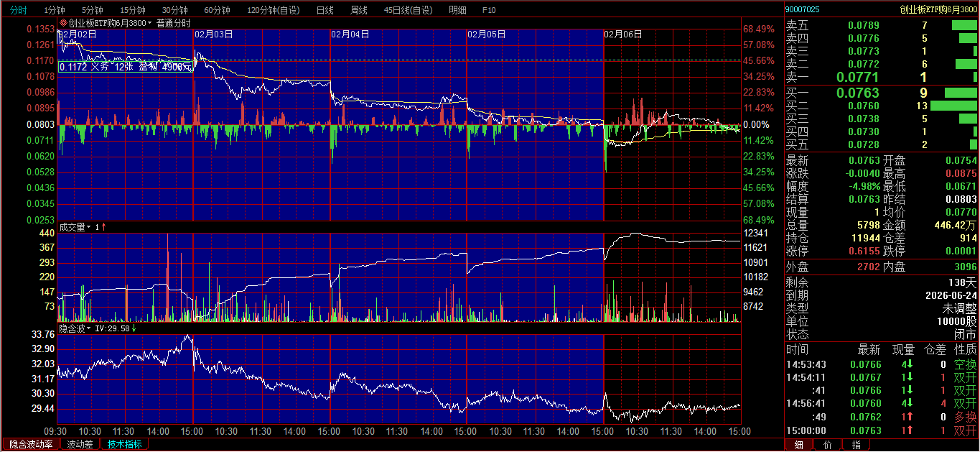The height and width of the screenshot is (452, 980).
Task: Click the green down arrow after IV:29.58
Action: pos(134,328)
